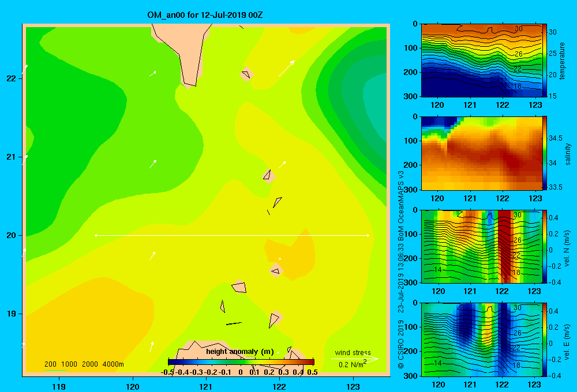Click the "wind stress" legend label

[x=353, y=352]
